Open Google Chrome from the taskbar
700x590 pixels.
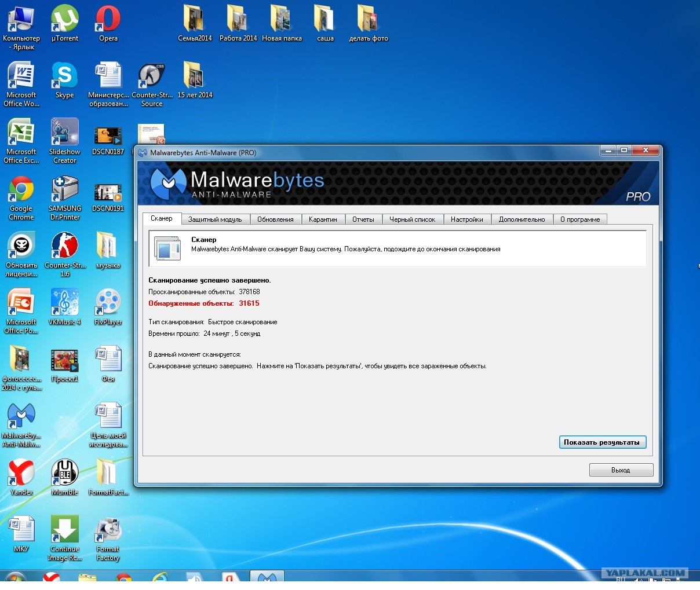[x=123, y=577]
